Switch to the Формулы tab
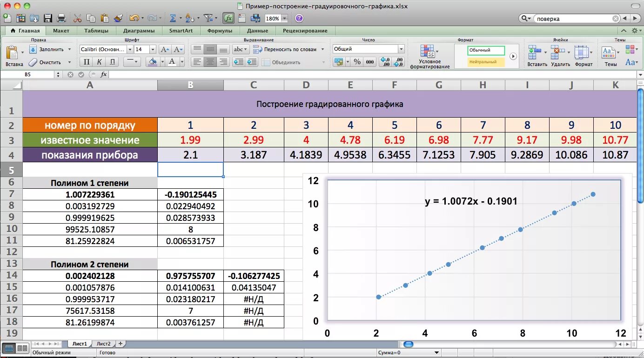 (220, 31)
